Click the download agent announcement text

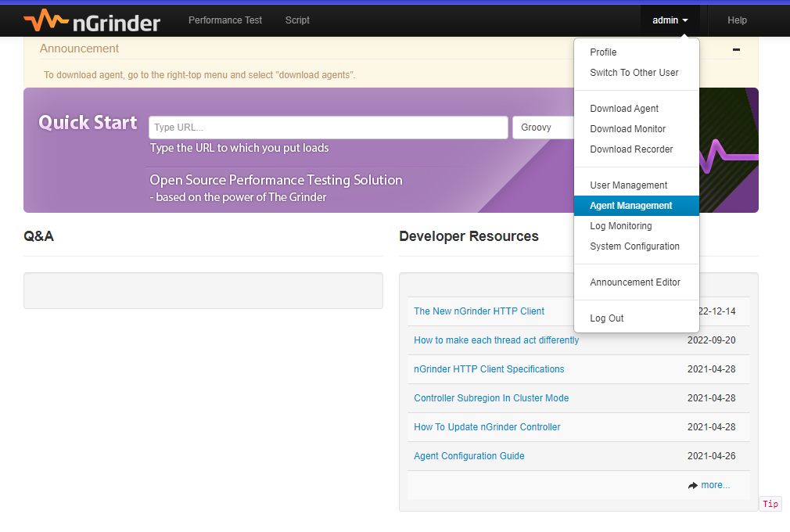pos(199,75)
